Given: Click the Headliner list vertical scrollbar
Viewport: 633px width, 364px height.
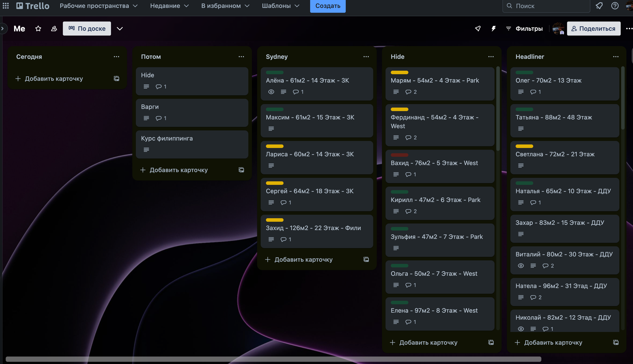Looking at the screenshot, I should 622,98.
